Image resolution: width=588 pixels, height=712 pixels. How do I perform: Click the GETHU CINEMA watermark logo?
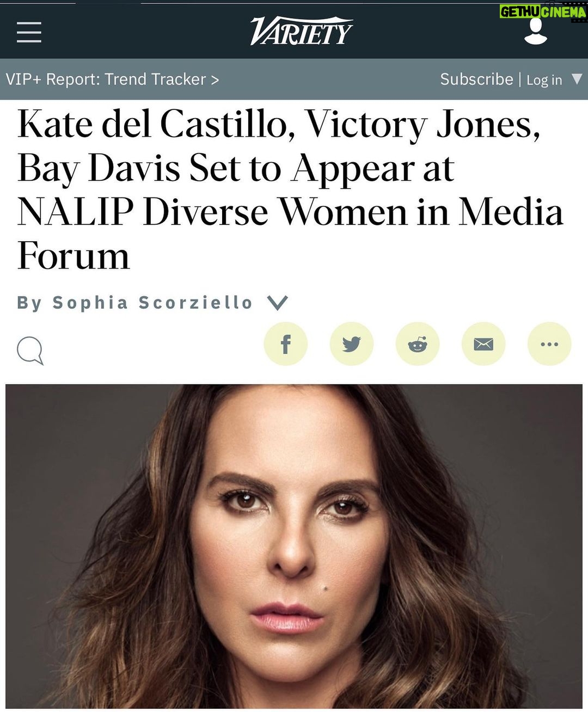543,12
